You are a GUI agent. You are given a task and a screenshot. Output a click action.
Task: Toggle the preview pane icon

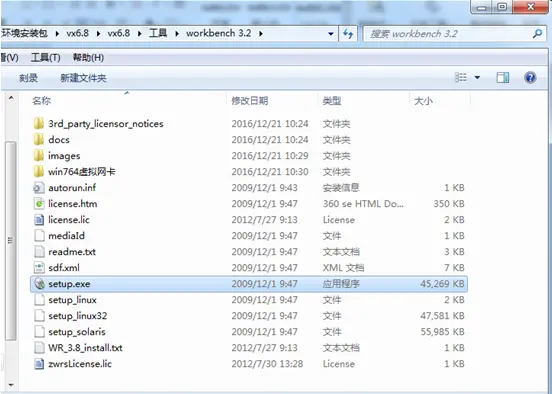click(503, 77)
